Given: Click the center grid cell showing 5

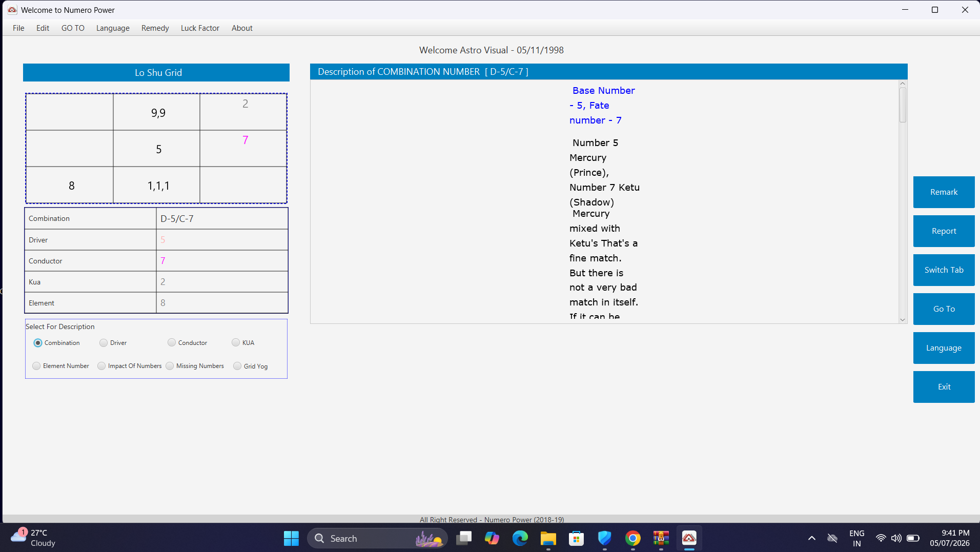Looking at the screenshot, I should click(x=156, y=149).
